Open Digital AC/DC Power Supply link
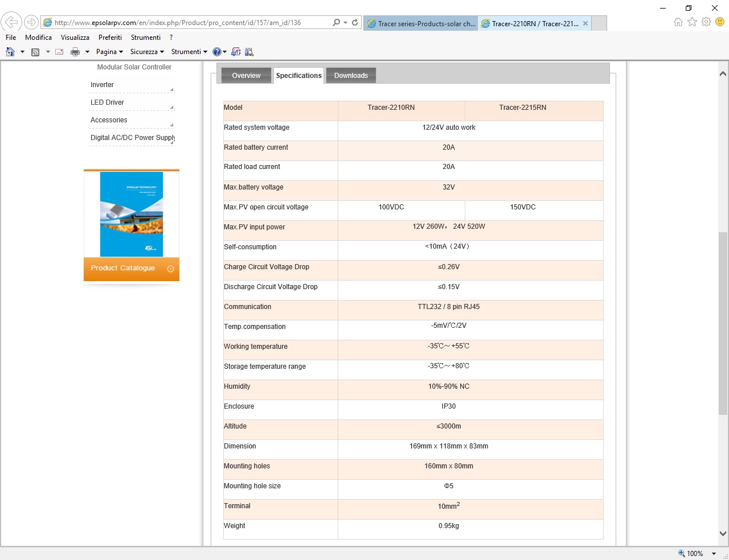Screen dimensions: 729x560 point(133,138)
